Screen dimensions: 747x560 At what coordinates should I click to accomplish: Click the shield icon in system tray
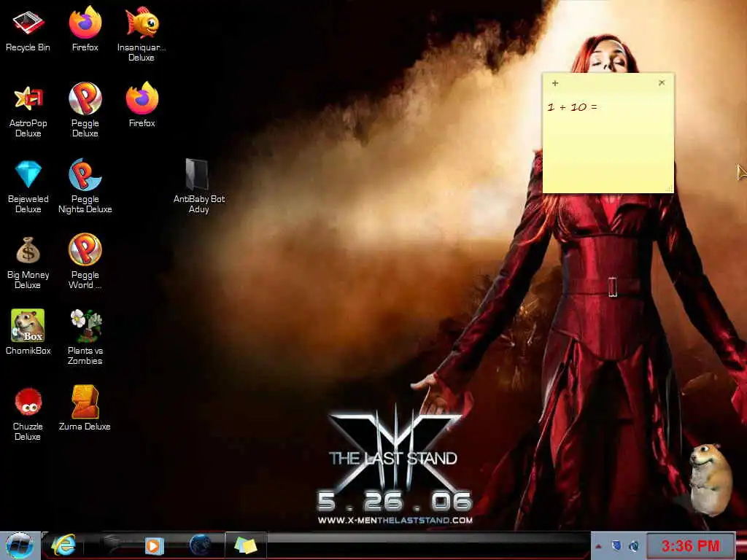tap(616, 545)
